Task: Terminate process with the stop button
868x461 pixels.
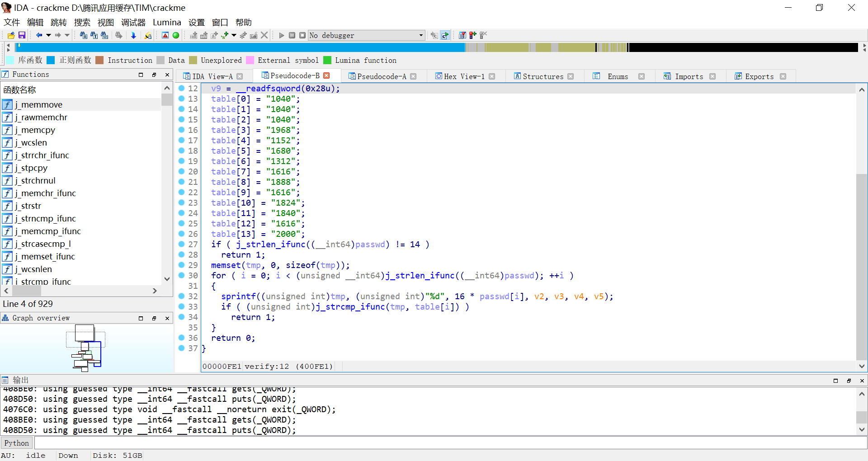Action: (x=302, y=35)
